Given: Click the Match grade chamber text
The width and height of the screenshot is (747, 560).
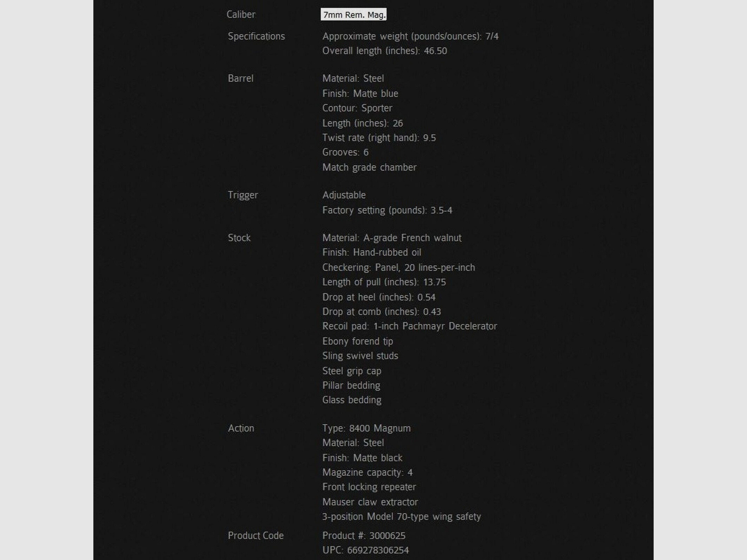Looking at the screenshot, I should (x=369, y=168).
